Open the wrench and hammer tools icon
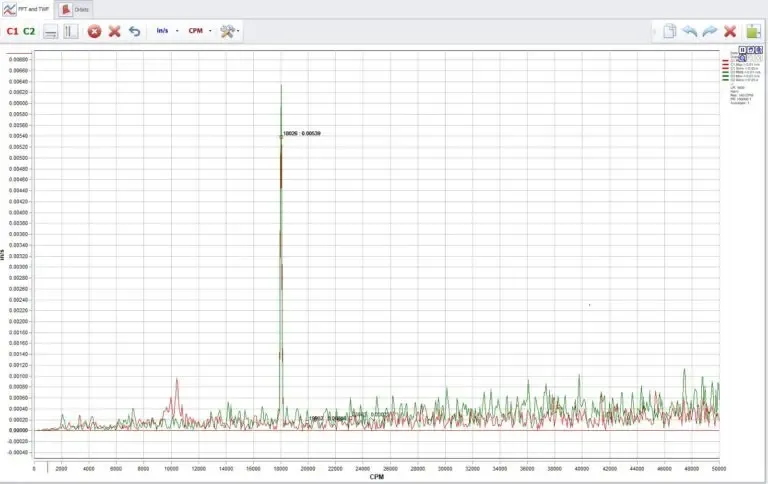This screenshot has height=484, width=768. 227,31
